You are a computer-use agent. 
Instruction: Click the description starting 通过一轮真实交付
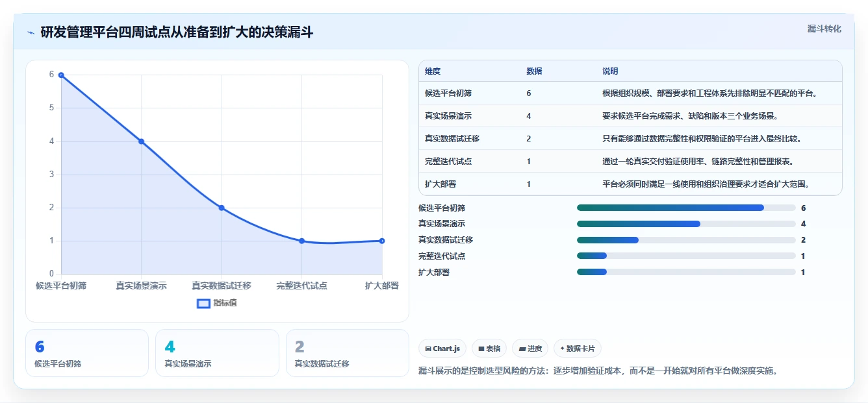(698, 162)
